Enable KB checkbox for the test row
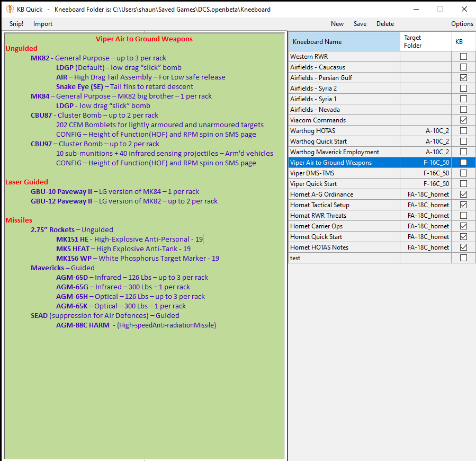Image resolution: width=476 pixels, height=461 pixels. tap(463, 258)
